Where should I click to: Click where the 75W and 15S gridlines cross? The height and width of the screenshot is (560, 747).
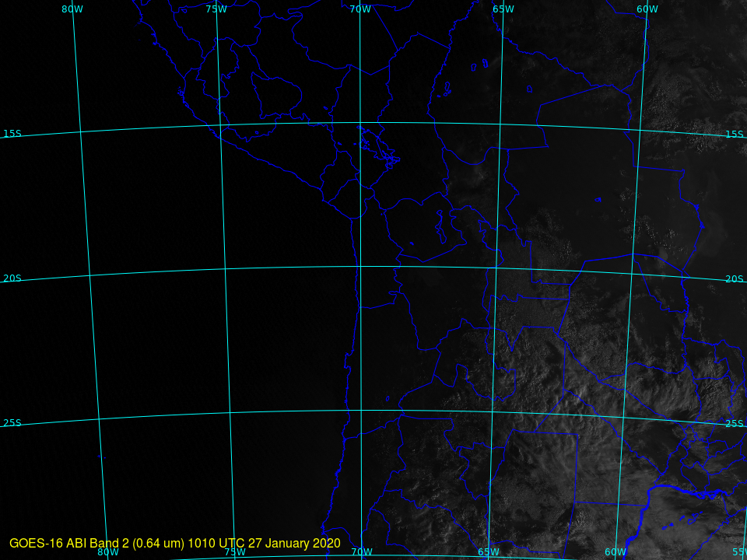coord(220,125)
